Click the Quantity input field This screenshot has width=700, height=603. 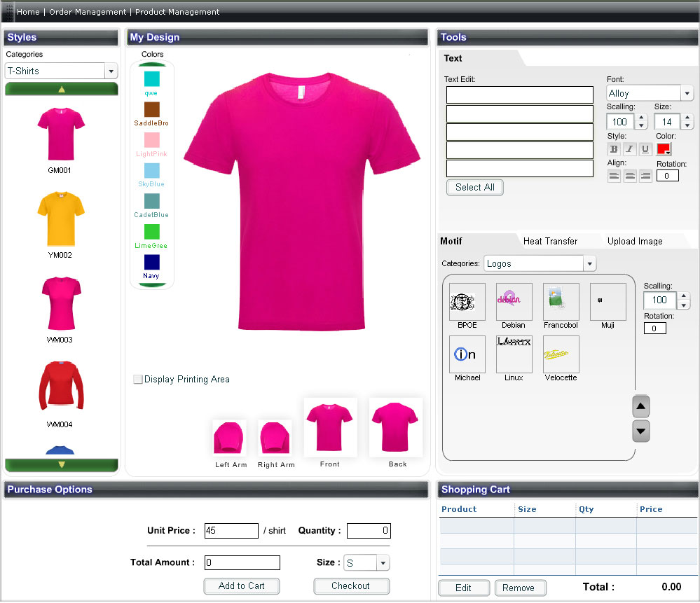click(x=369, y=531)
